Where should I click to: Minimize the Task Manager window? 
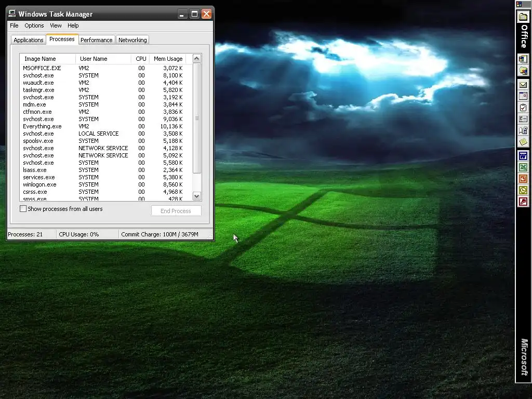[182, 14]
